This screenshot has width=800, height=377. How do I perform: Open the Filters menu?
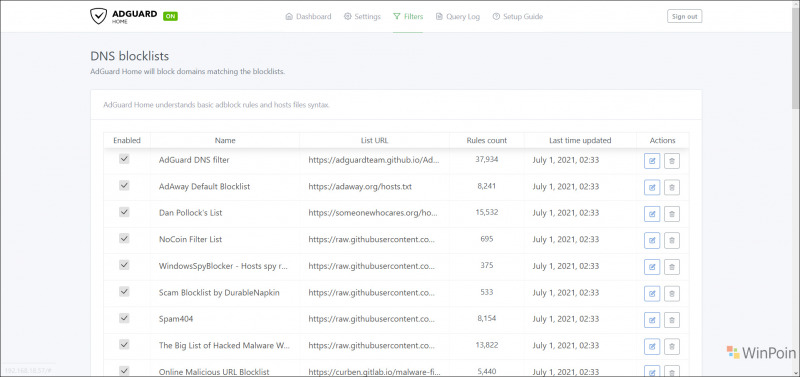(408, 16)
